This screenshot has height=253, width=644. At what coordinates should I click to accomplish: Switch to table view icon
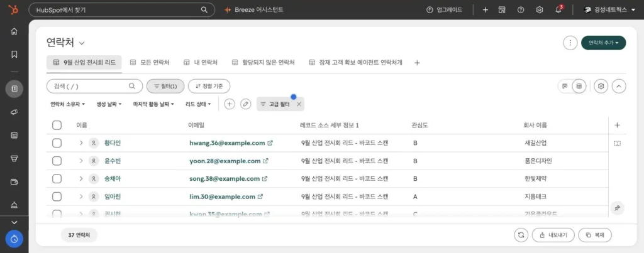tap(579, 86)
